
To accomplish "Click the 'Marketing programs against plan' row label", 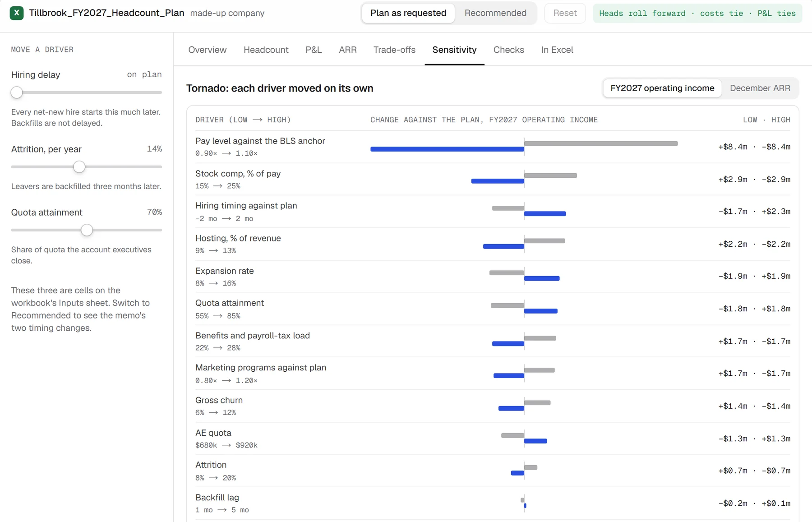I will pyautogui.click(x=261, y=367).
